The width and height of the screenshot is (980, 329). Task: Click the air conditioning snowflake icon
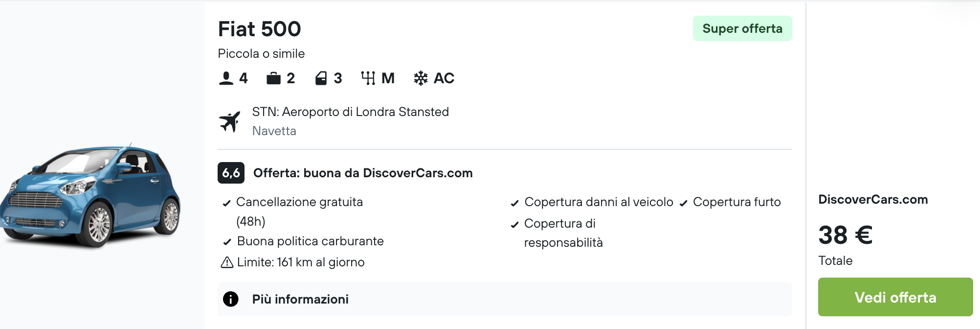(421, 78)
